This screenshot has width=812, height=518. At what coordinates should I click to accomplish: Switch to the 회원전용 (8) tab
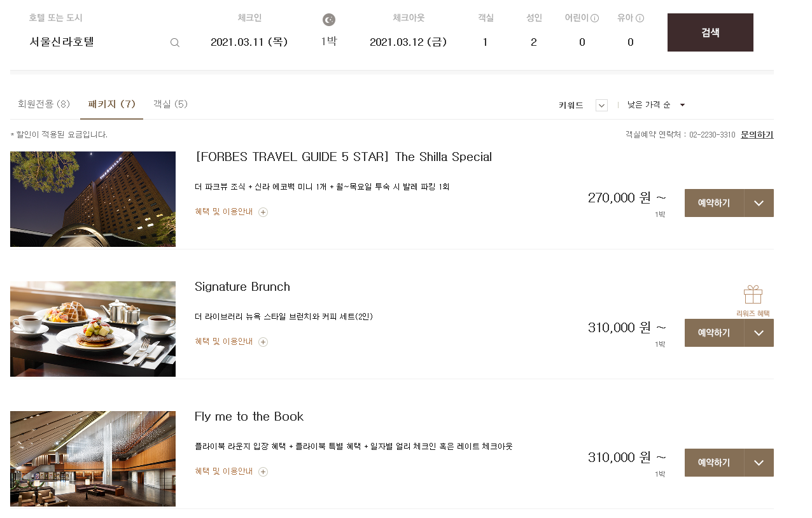(44, 104)
